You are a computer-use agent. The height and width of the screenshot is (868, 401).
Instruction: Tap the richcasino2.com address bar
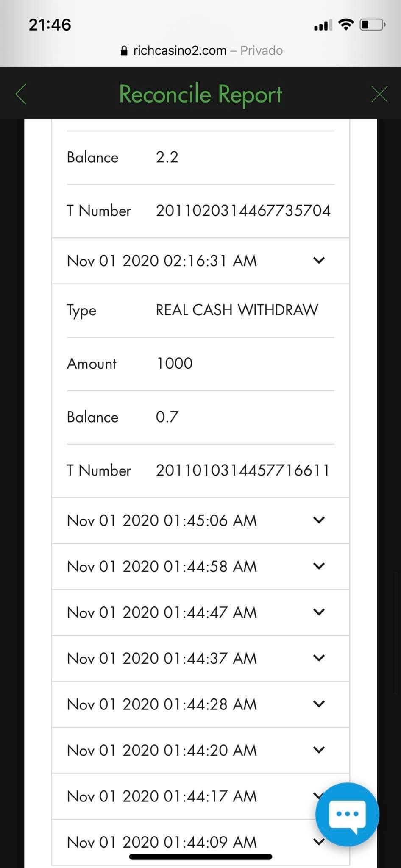[x=201, y=51]
